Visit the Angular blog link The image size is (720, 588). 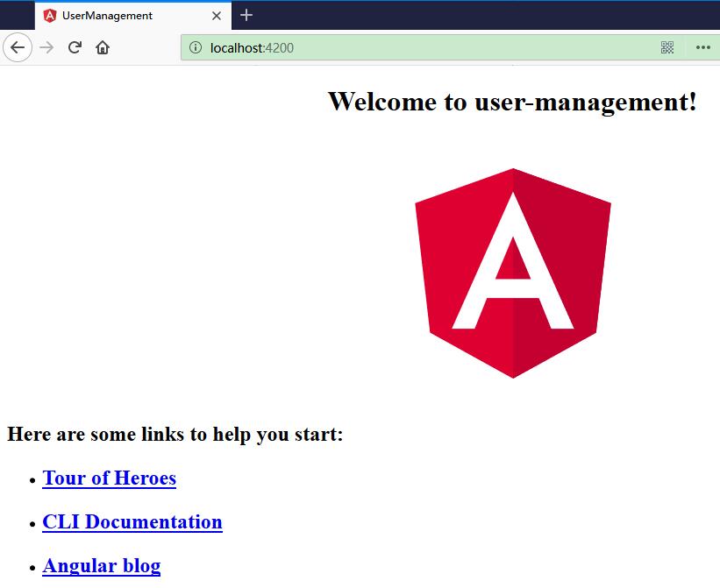101,566
